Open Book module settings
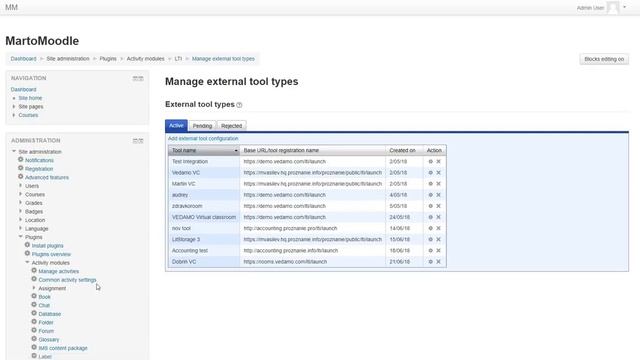Viewport: 640px width, 360px height. pyautogui.click(x=44, y=297)
